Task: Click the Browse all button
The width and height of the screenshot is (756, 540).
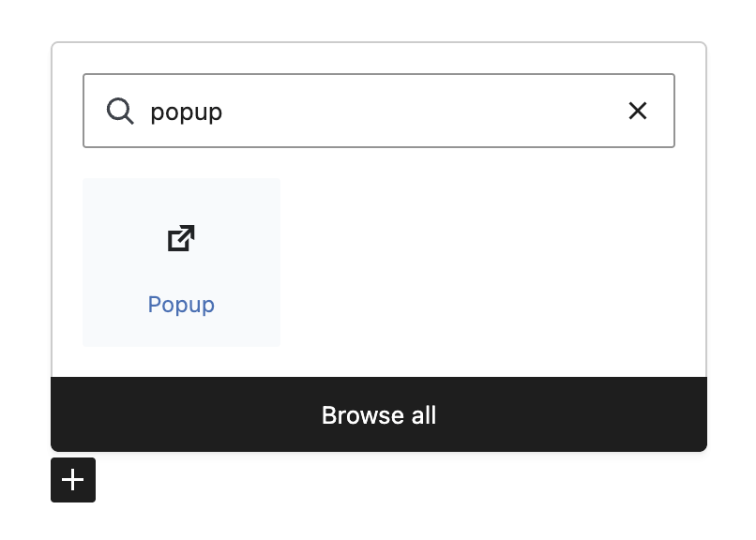Action: 378,415
